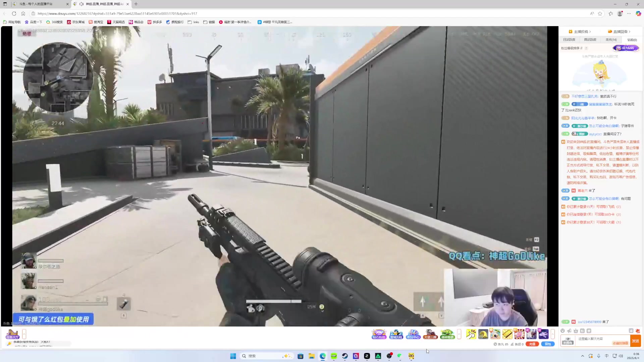Viewport: 644px width, 362px height.
Task: Open the taskbar clock and date
Action: [634, 356]
